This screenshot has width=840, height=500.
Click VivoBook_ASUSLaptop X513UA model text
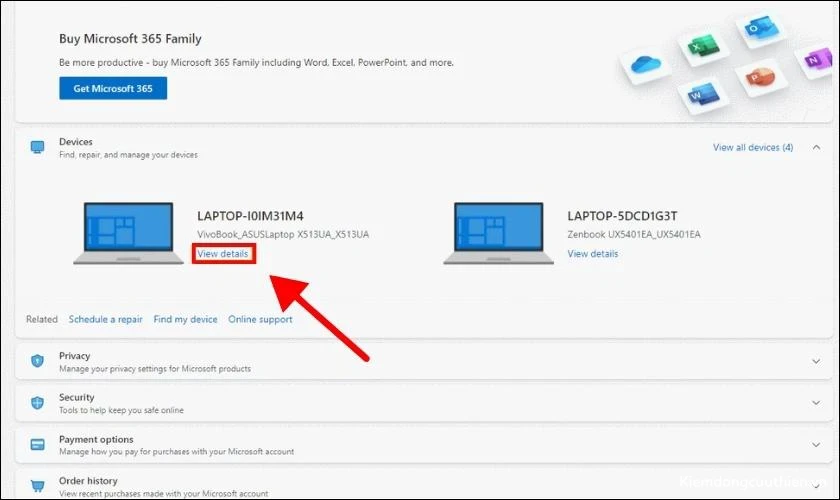283,234
